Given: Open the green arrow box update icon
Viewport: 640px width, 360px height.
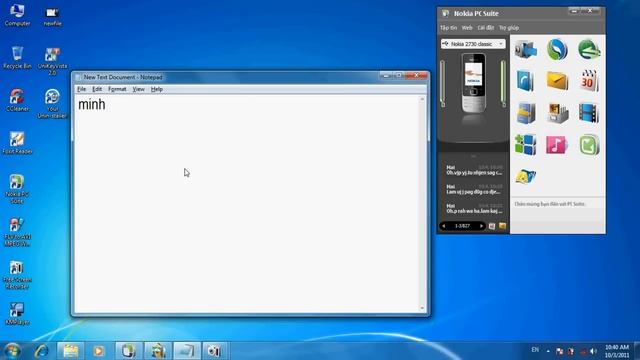Looking at the screenshot, I should click(x=589, y=144).
